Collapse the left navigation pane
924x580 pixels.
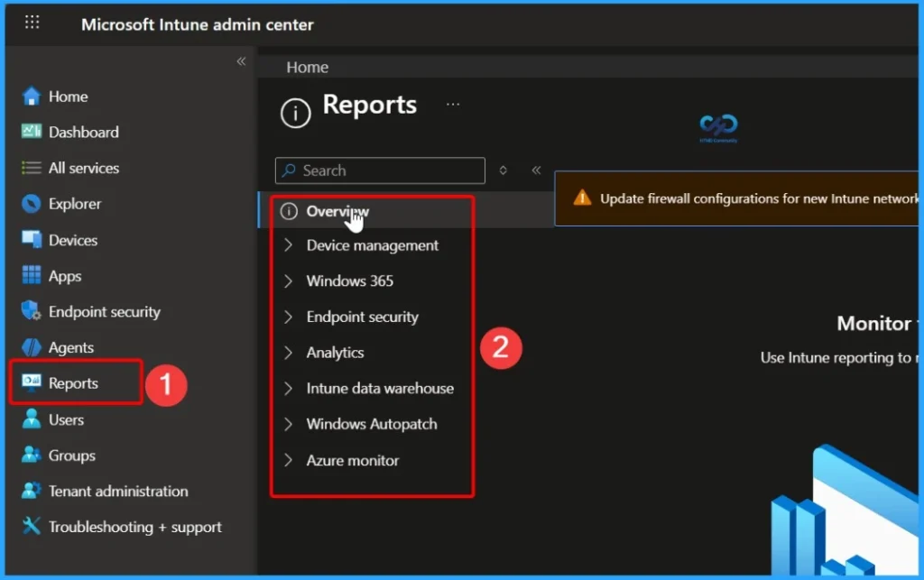241,60
